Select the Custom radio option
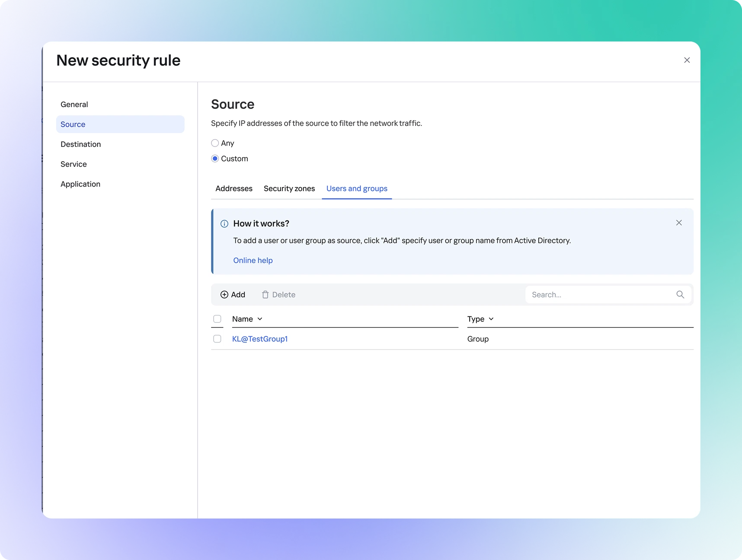 [215, 159]
